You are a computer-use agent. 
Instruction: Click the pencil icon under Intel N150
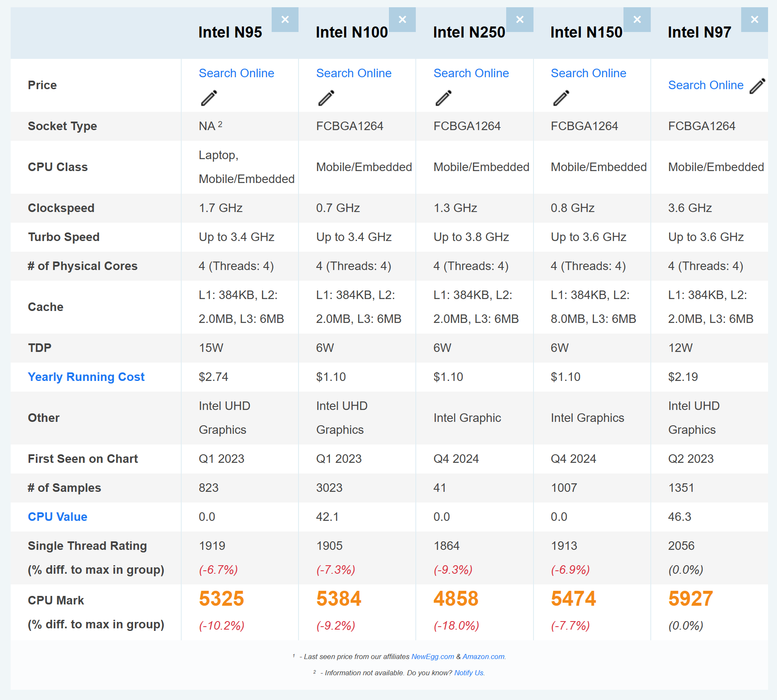coord(561,98)
